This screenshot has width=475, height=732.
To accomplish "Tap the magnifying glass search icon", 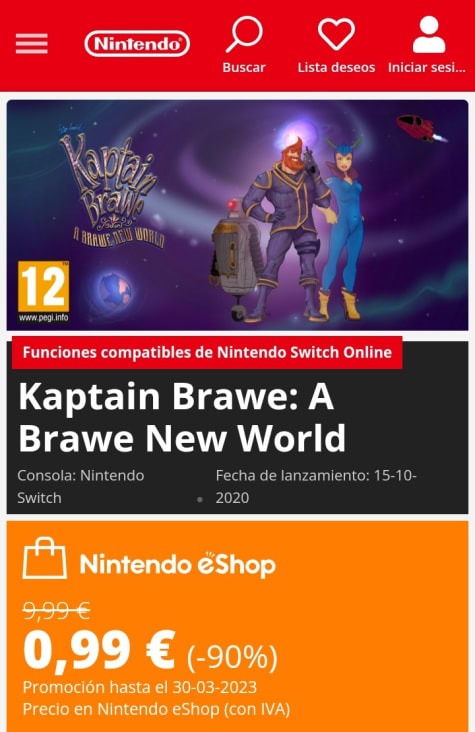I will (x=244, y=34).
